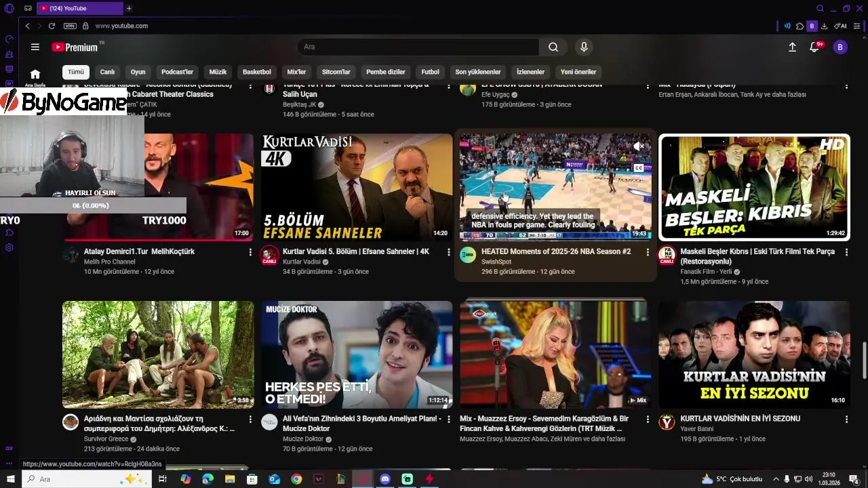Open the YouTube guide hamburger menu

(x=35, y=47)
